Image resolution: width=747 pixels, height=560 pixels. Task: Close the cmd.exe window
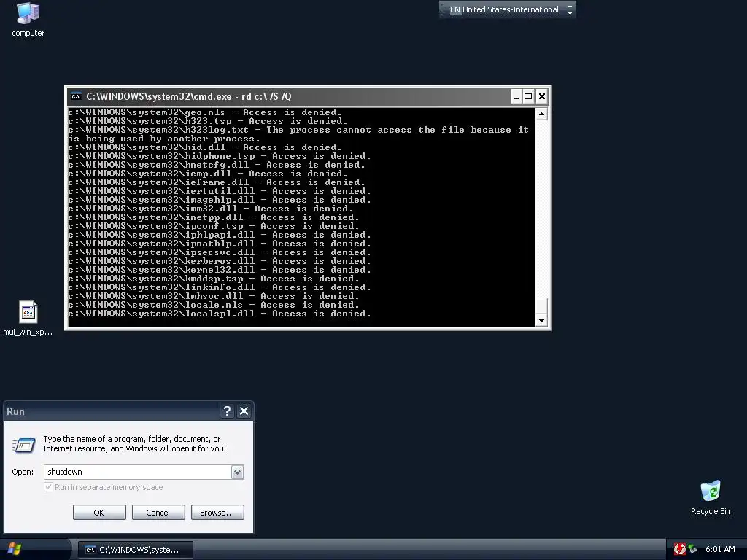click(x=542, y=97)
